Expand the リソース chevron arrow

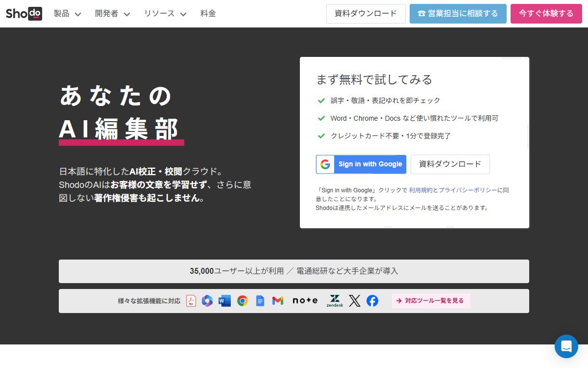(x=183, y=14)
